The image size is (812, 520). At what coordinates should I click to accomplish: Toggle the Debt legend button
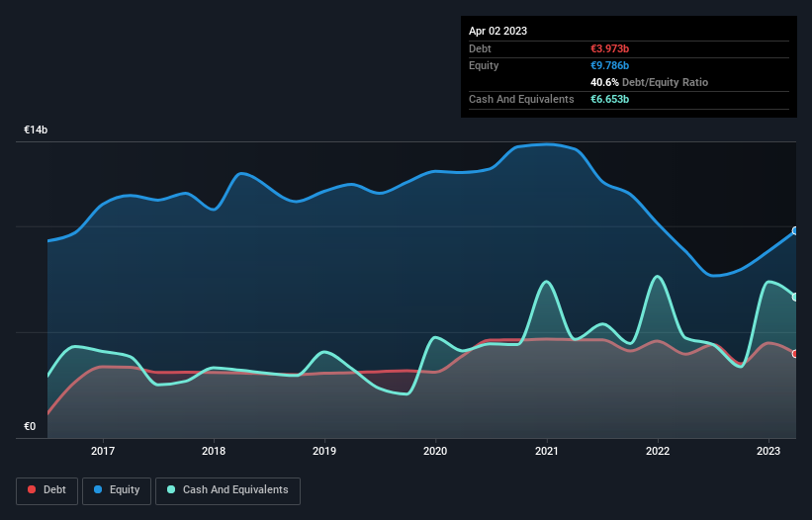tap(47, 490)
